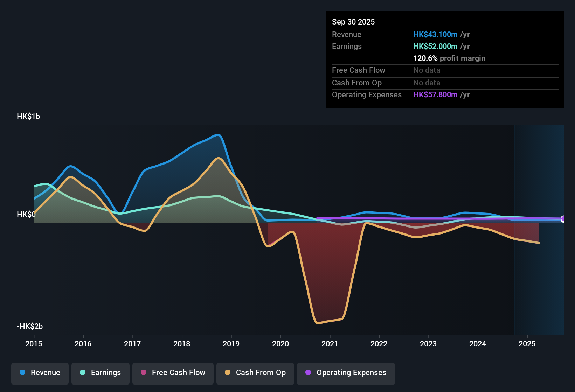Select the blue Revenue legend dot
575x392 pixels.
22,373
